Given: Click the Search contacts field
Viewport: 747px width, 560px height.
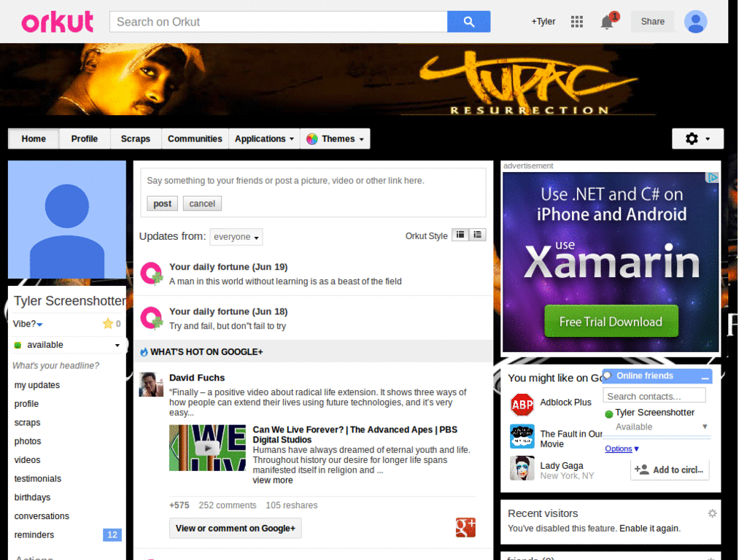Looking at the screenshot, I should coord(654,396).
